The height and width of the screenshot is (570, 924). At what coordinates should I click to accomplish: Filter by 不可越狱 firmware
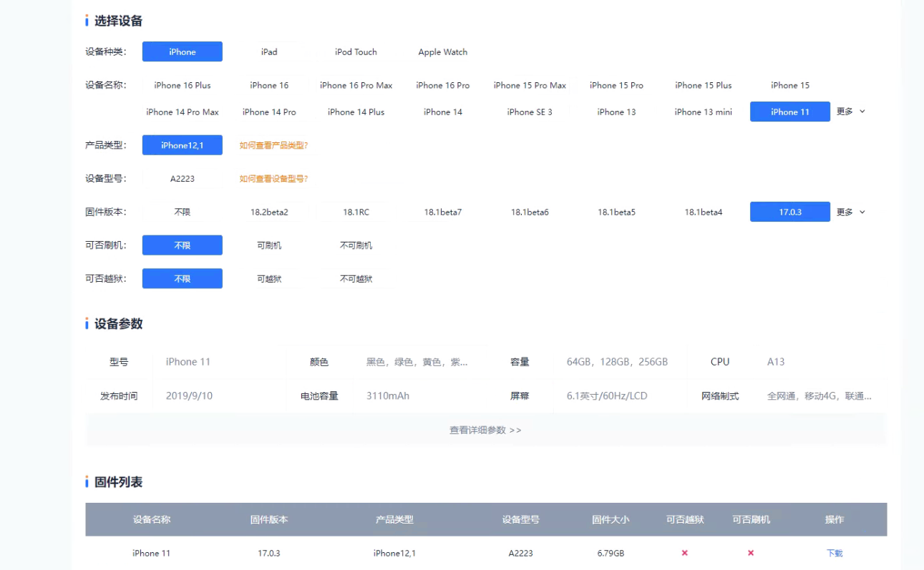click(x=356, y=279)
